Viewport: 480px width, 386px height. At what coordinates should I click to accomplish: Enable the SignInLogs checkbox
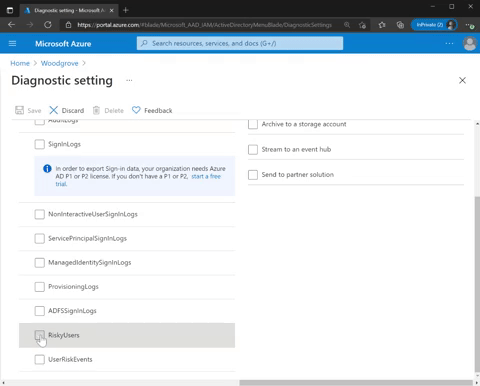pos(39,144)
